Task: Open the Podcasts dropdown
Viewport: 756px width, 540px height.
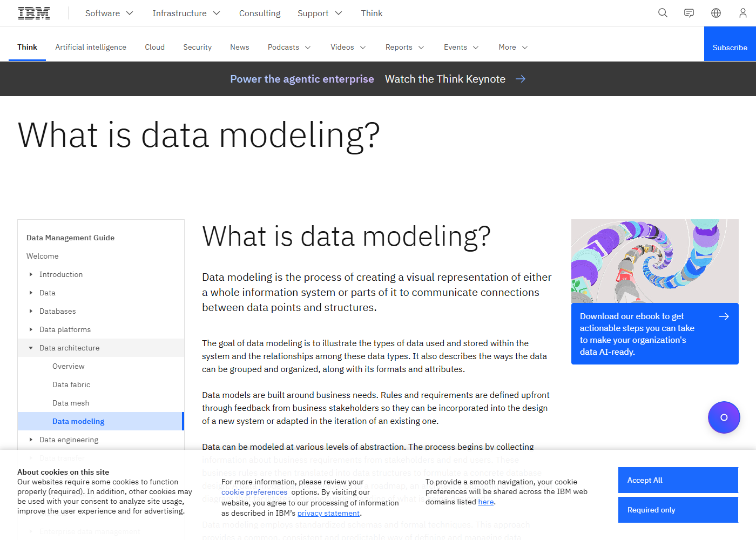Action: pos(289,48)
